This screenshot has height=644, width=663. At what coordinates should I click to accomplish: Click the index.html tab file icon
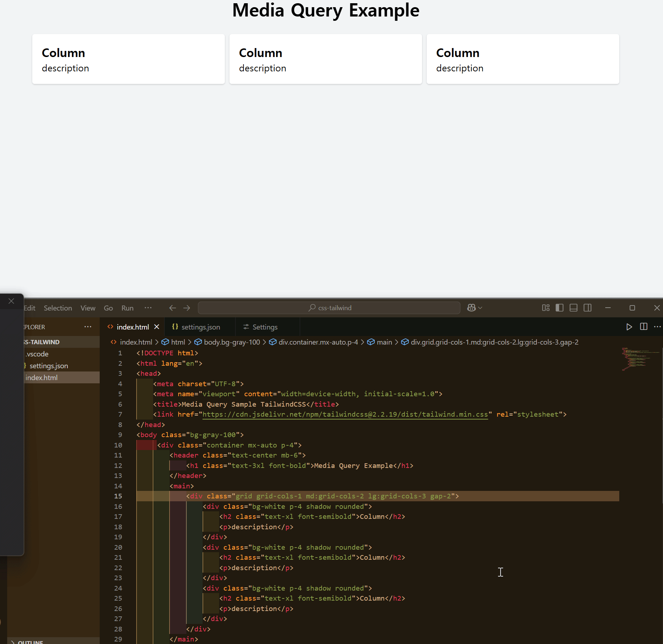110,327
